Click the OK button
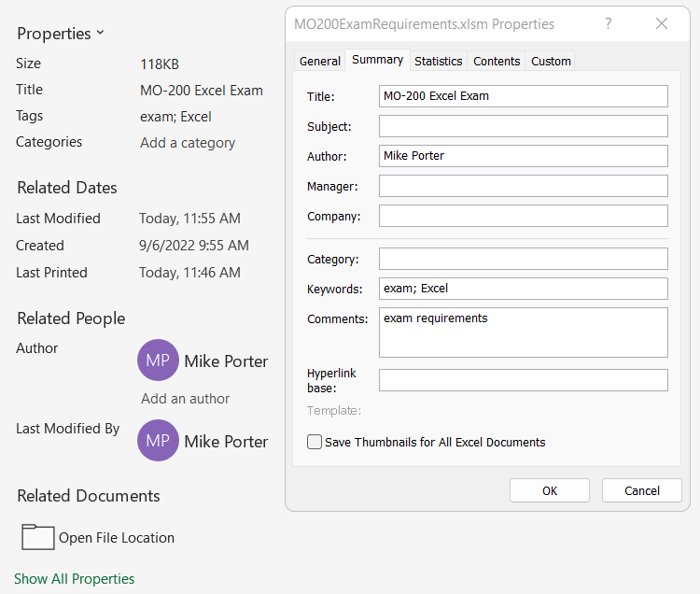Screen dimensions: 700x594 (550, 491)
